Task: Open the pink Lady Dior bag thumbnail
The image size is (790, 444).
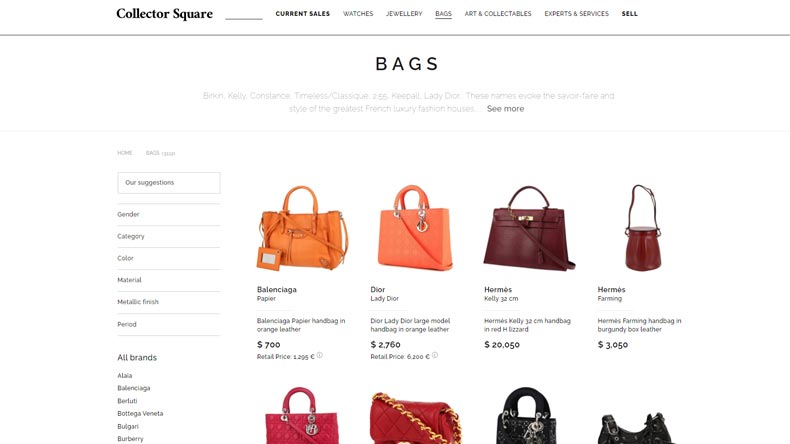Action: click(x=302, y=415)
